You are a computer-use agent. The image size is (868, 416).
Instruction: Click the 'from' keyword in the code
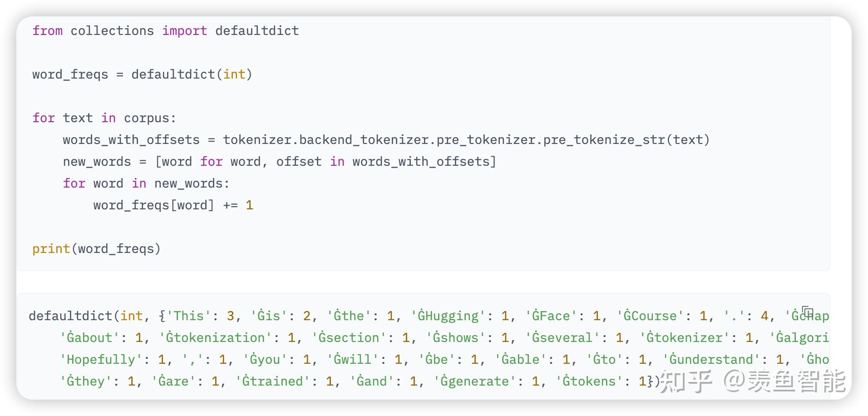click(x=47, y=31)
